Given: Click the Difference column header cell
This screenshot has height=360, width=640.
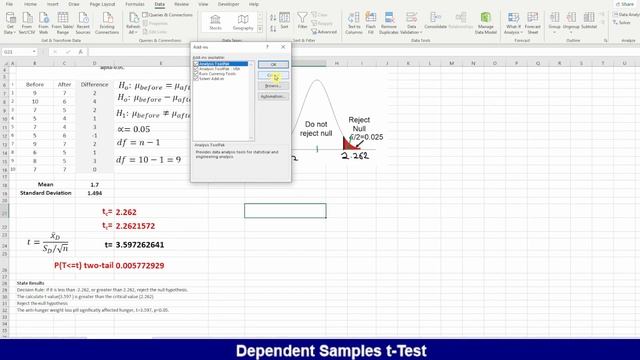Looking at the screenshot, I should (x=95, y=84).
